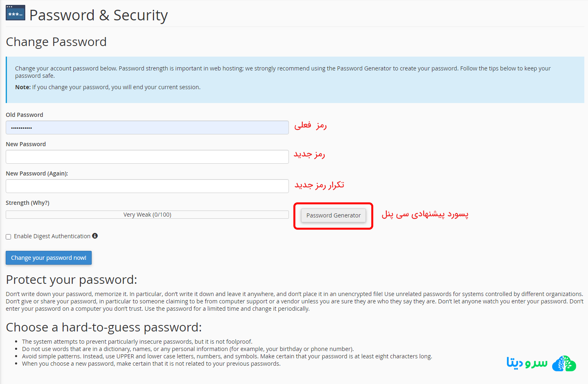Viewport: 588px width, 384px height.
Task: Select the New Password (Again) field
Action: coord(147,186)
